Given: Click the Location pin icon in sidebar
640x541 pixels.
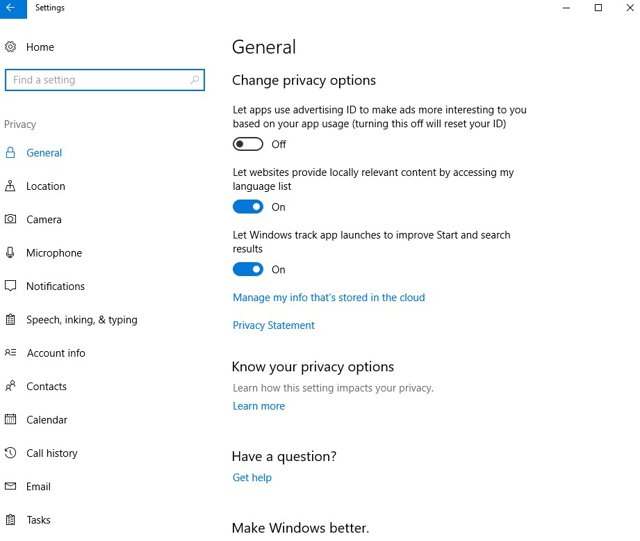Looking at the screenshot, I should 10,186.
